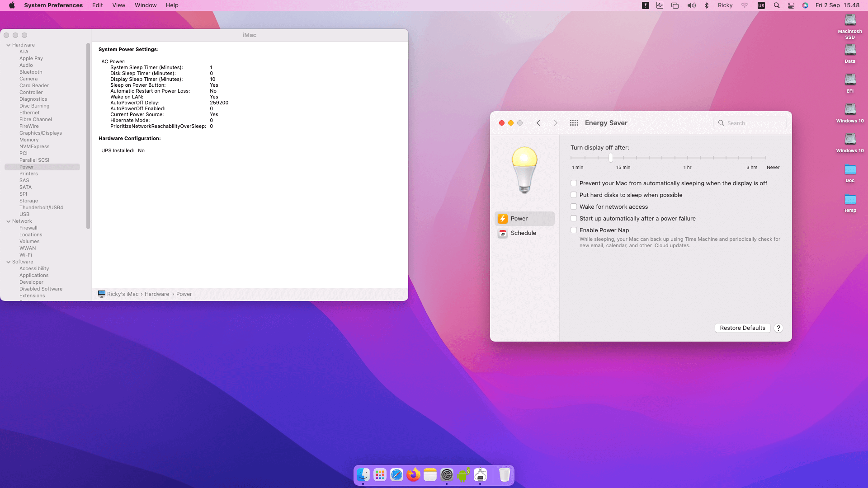
Task: Open the View menu
Action: click(x=118, y=5)
